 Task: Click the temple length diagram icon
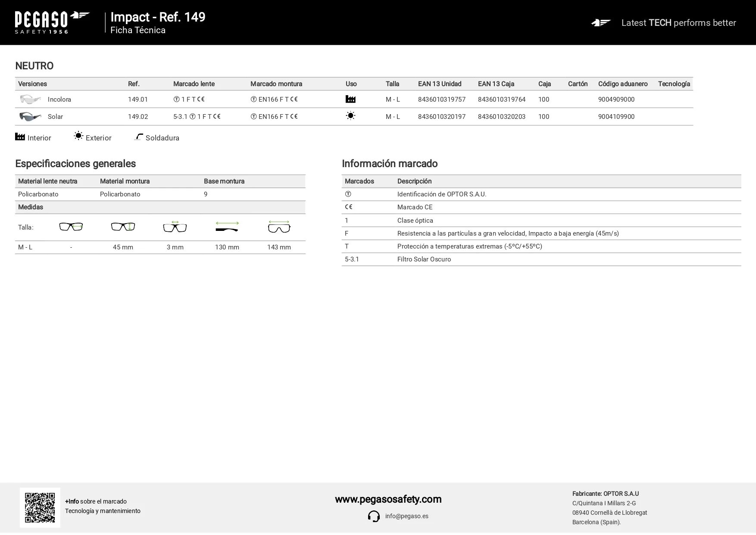(x=227, y=227)
